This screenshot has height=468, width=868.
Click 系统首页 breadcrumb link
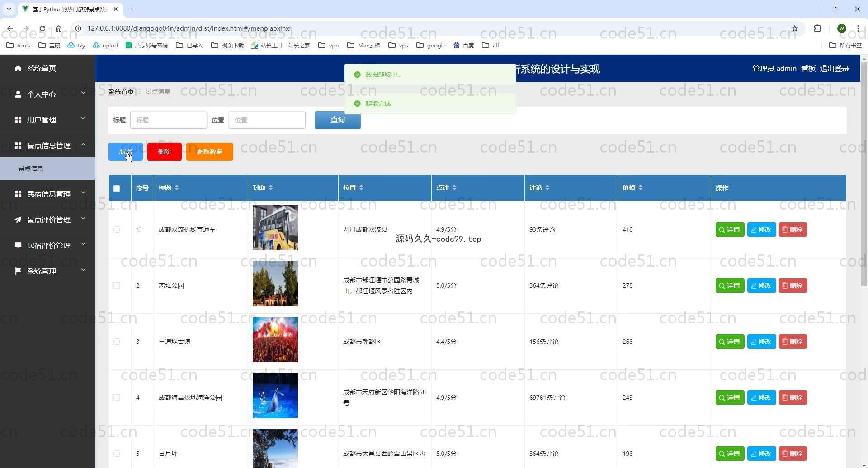tap(121, 92)
